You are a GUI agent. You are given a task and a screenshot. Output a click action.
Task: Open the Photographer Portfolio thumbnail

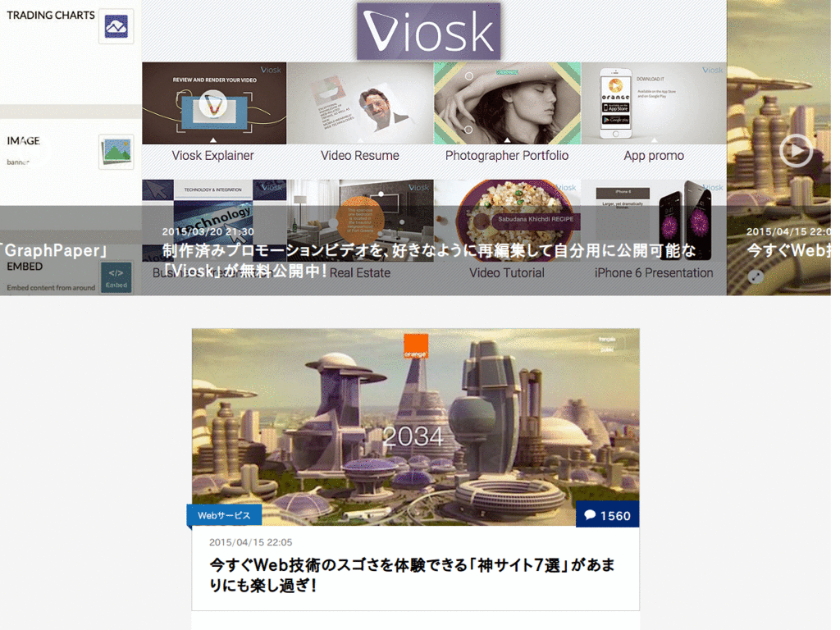click(507, 103)
